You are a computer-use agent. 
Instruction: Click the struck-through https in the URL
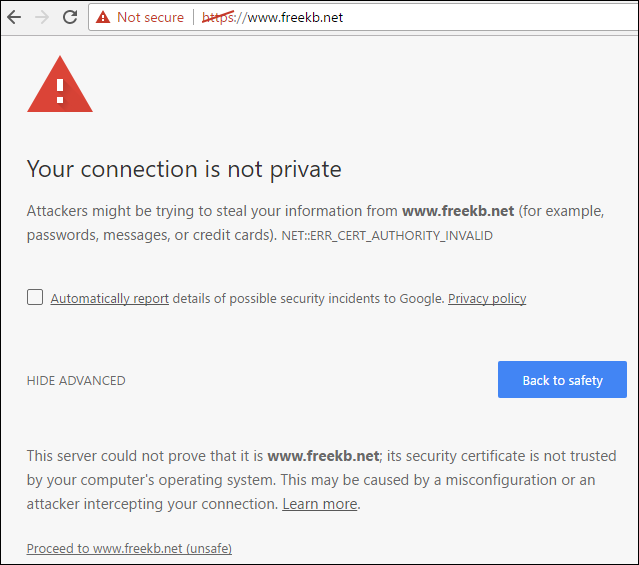point(218,18)
